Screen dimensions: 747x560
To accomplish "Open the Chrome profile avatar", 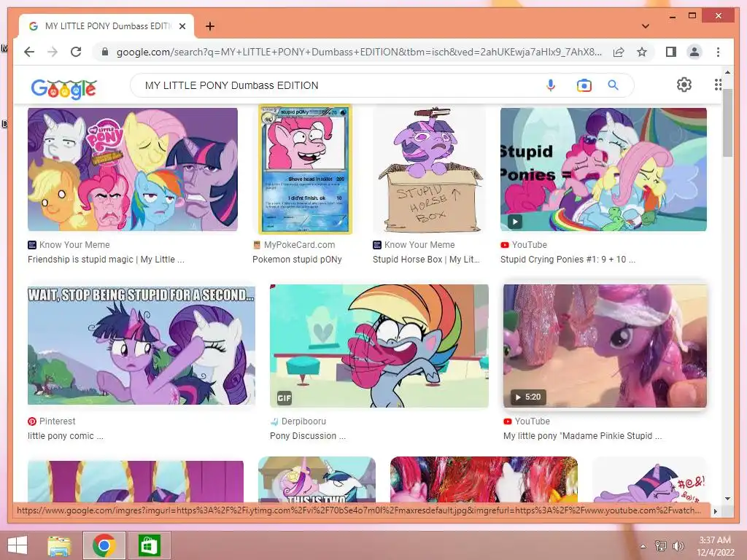I will tap(694, 52).
